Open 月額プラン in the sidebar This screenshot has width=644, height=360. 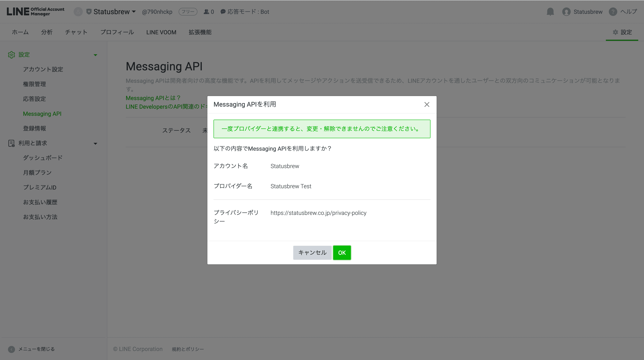(x=37, y=173)
